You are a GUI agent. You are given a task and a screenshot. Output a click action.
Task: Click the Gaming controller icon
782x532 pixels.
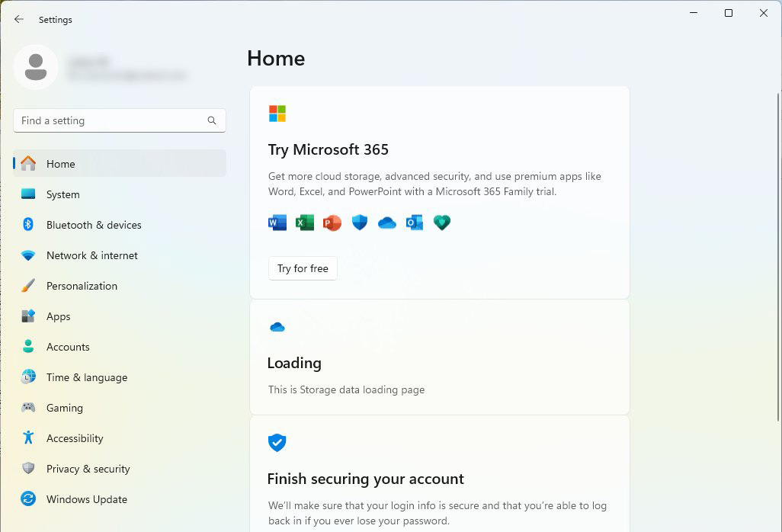coord(28,407)
